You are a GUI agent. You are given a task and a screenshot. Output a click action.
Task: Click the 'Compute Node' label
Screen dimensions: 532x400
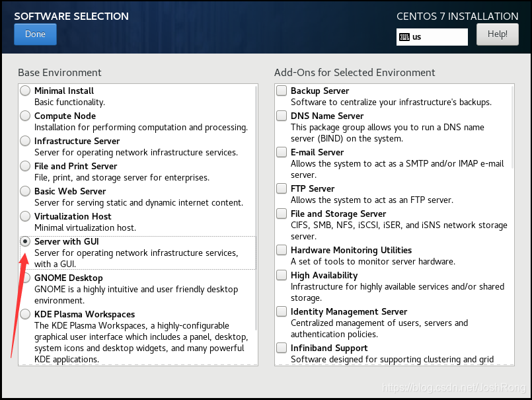(65, 116)
